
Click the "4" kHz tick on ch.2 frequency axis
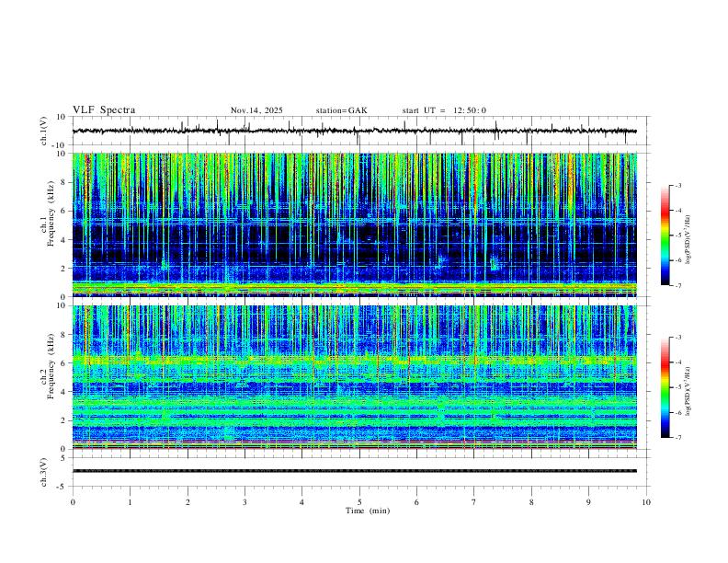[x=63, y=392]
